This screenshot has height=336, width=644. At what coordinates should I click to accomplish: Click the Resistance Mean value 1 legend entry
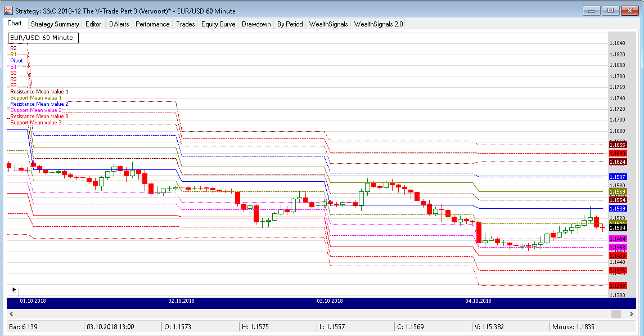[x=39, y=91]
